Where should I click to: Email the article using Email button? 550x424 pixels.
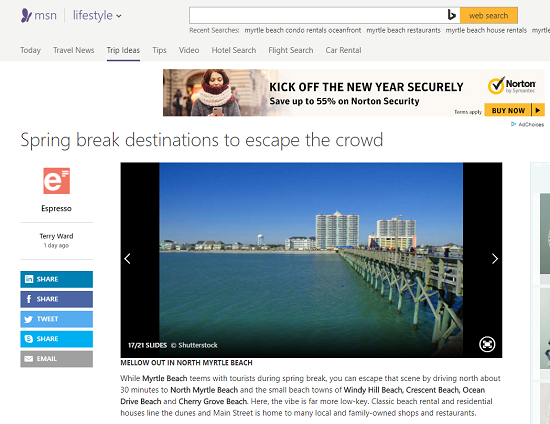pyautogui.click(x=56, y=359)
